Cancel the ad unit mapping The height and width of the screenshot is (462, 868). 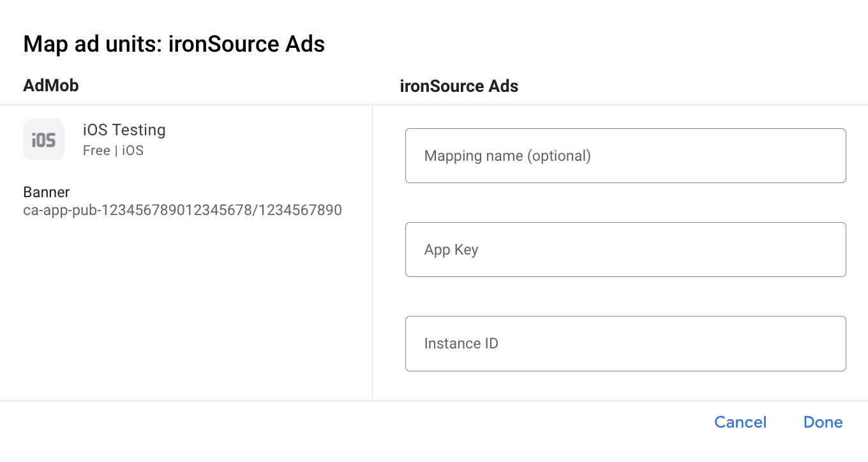[x=740, y=422]
